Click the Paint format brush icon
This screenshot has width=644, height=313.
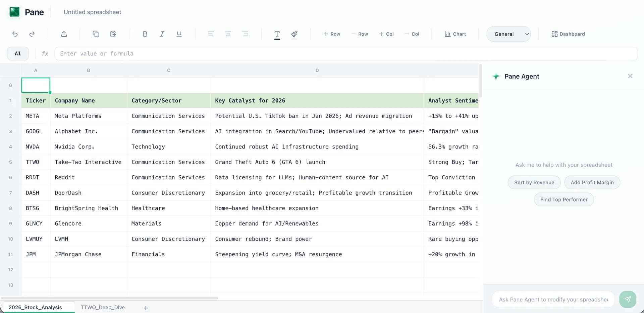tap(294, 34)
